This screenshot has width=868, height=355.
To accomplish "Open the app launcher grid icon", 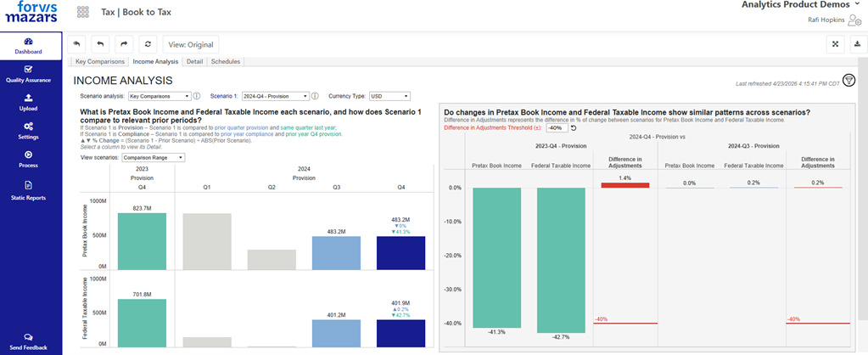I will click(x=83, y=12).
